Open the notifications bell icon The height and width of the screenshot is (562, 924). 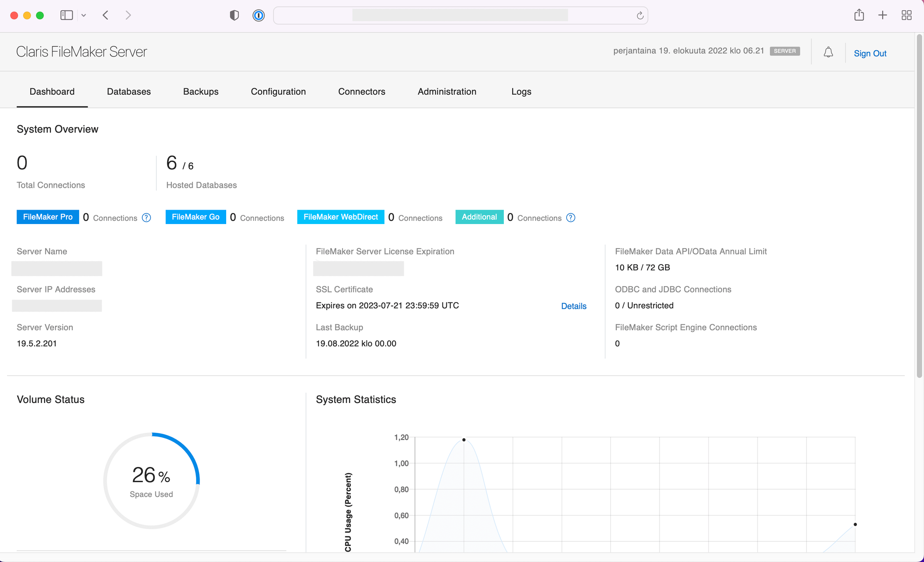pos(828,53)
